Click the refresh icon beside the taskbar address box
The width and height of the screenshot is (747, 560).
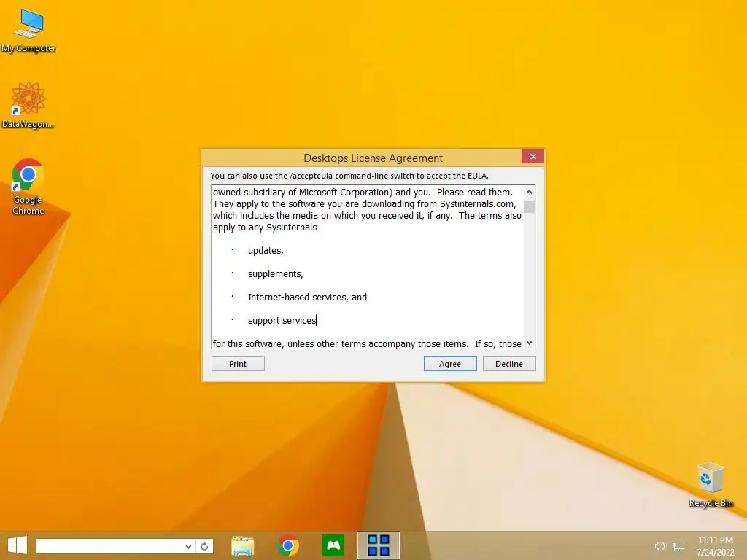coord(204,546)
